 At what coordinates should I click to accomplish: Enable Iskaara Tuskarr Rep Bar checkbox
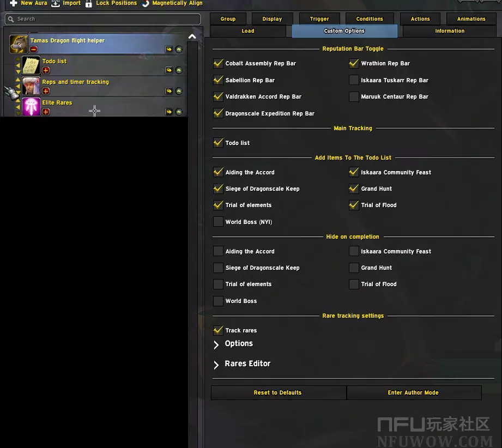pyautogui.click(x=354, y=80)
